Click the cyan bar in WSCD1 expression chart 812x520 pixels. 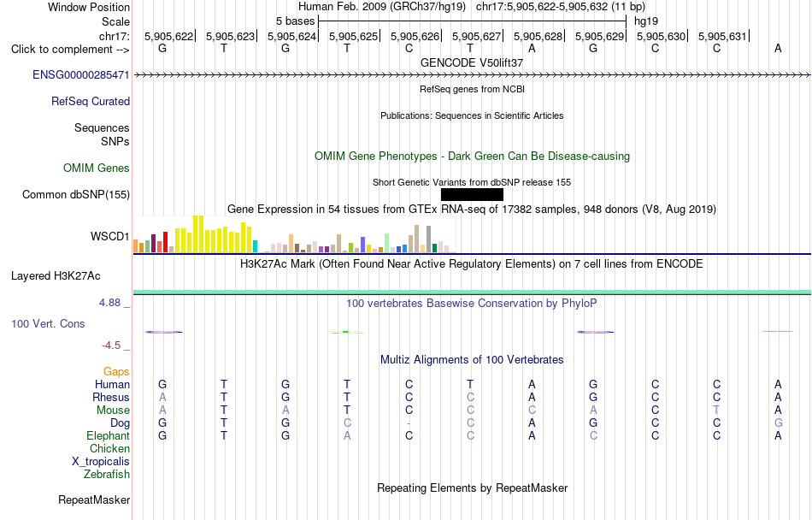tap(256, 246)
